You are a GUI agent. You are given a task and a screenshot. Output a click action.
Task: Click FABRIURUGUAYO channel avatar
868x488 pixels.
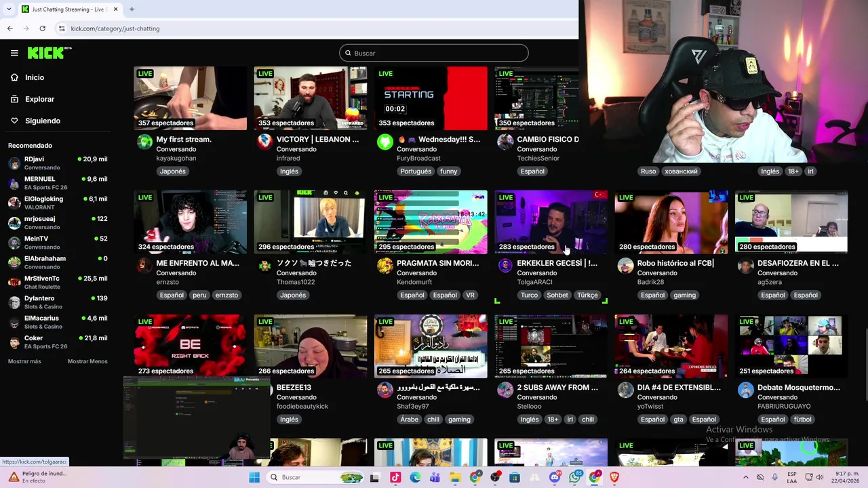pos(745,390)
